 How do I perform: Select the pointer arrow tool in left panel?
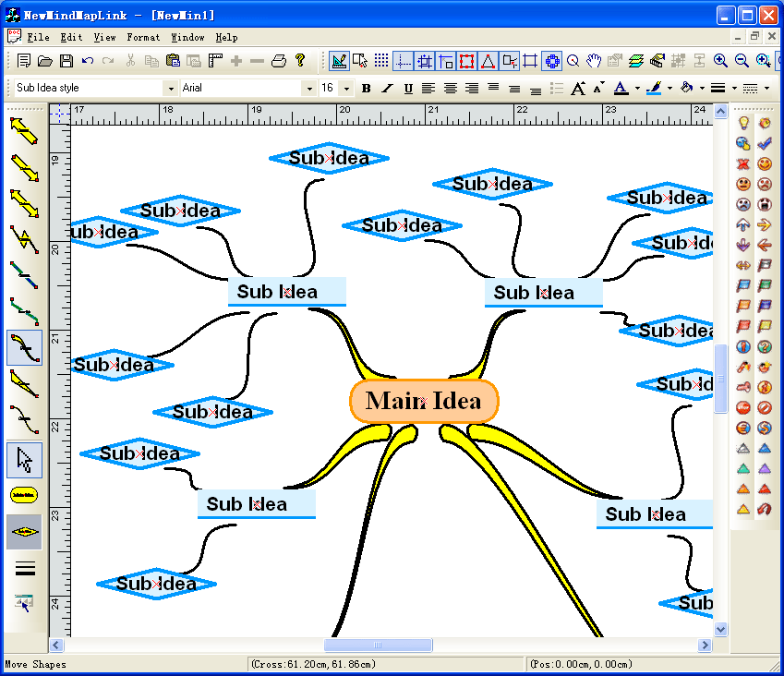tap(24, 459)
